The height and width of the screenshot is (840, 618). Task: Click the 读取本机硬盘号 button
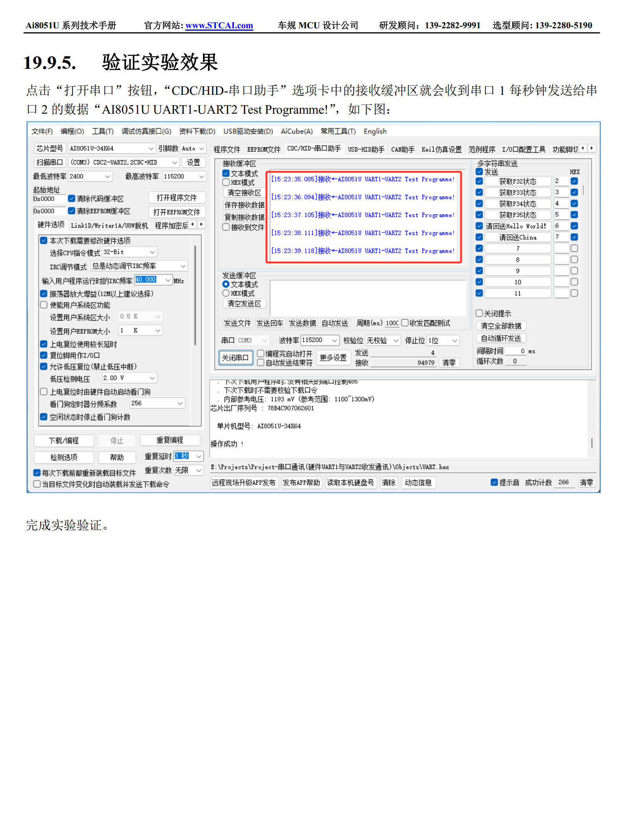(x=350, y=483)
